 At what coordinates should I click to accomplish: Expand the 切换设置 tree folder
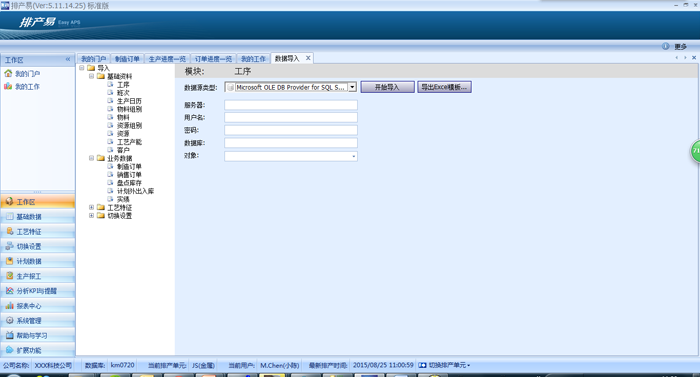tap(92, 215)
